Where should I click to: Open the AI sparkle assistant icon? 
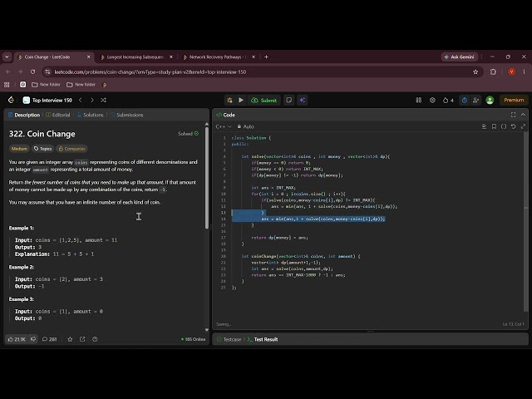[303, 100]
